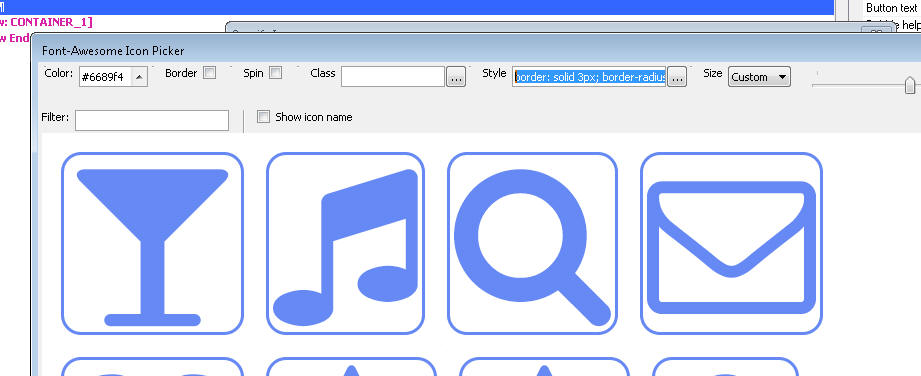This screenshot has height=376, width=921.
Task: Select the envelope mail icon
Action: (731, 243)
